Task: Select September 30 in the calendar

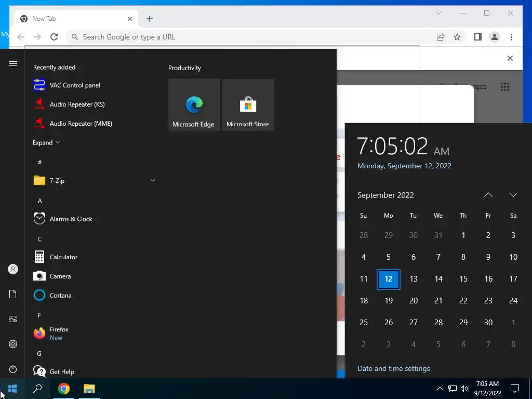Action: coord(488,322)
